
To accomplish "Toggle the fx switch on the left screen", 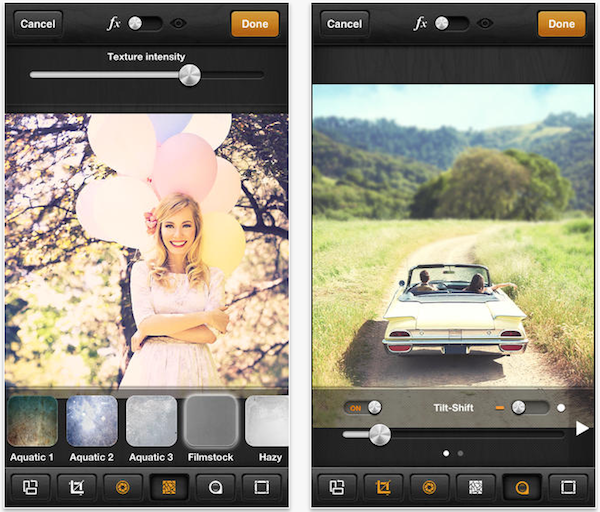I will pos(145,23).
